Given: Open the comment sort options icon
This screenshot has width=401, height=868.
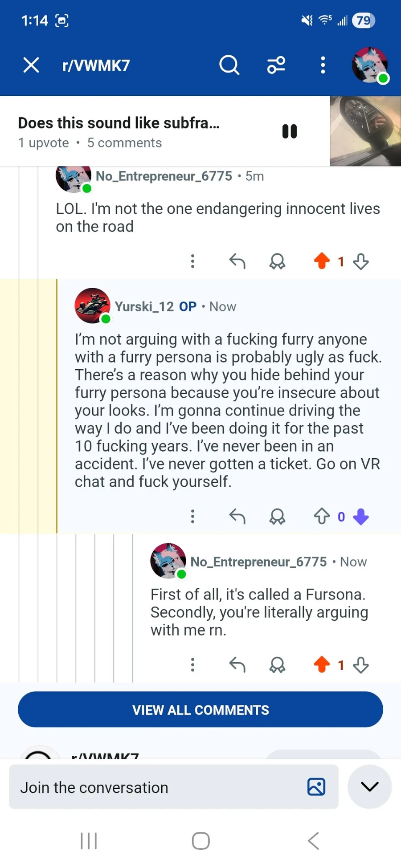Looking at the screenshot, I should (276, 65).
